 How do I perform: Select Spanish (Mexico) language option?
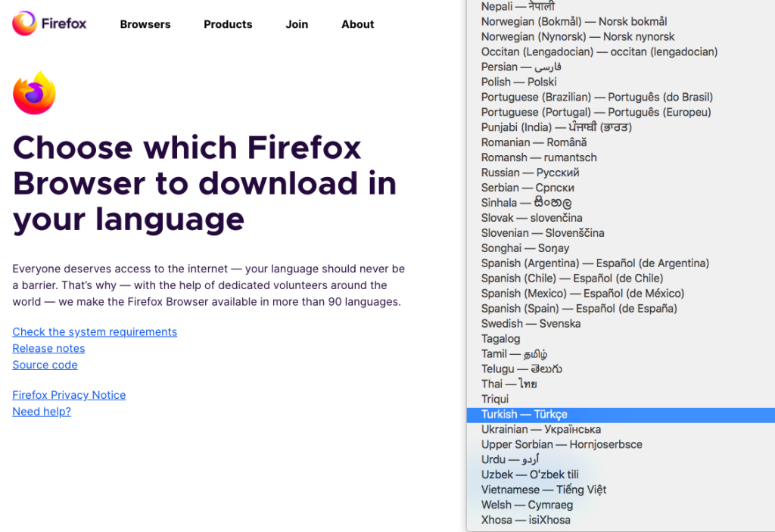tap(582, 294)
